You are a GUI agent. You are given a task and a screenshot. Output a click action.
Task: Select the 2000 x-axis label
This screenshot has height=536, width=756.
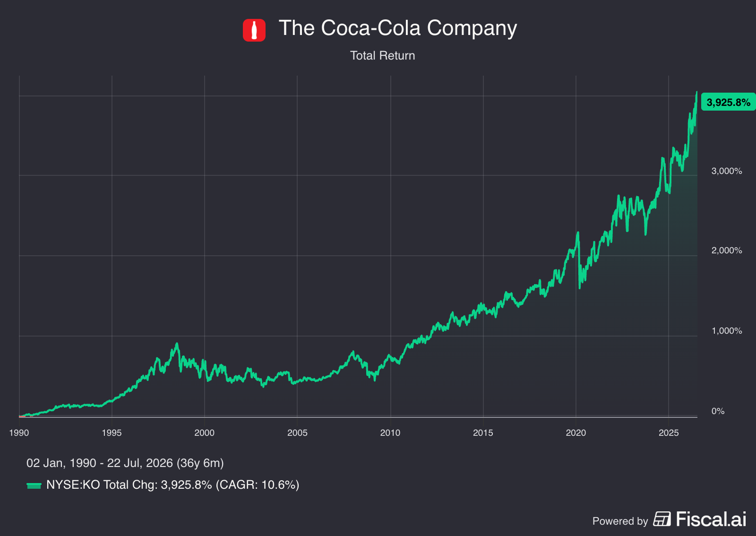point(205,432)
